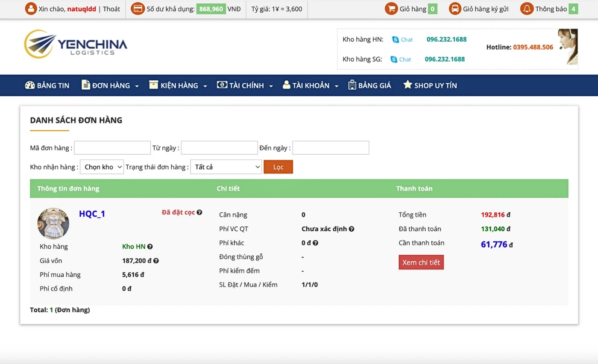Click the user avatar icon by greeting
Viewport: 598px width, 364px height.
tap(31, 9)
